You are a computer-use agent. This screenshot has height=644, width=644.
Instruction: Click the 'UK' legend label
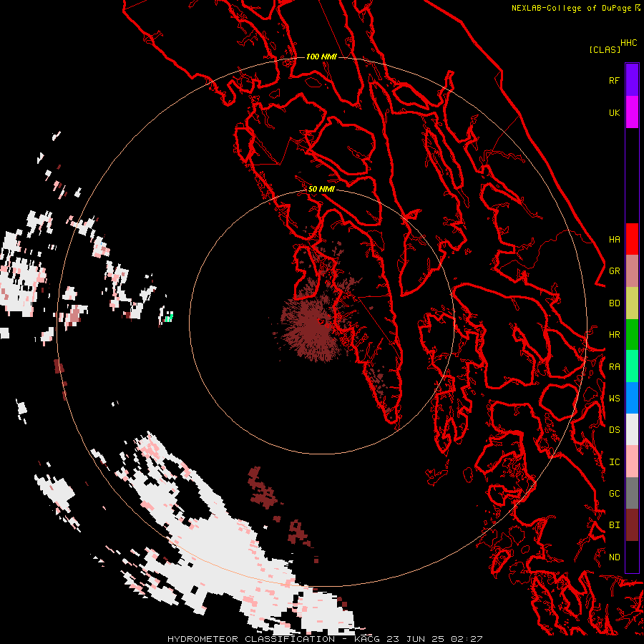coord(614,112)
